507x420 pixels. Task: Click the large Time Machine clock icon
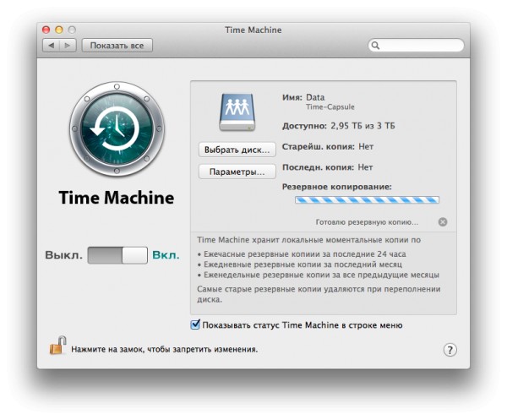117,129
